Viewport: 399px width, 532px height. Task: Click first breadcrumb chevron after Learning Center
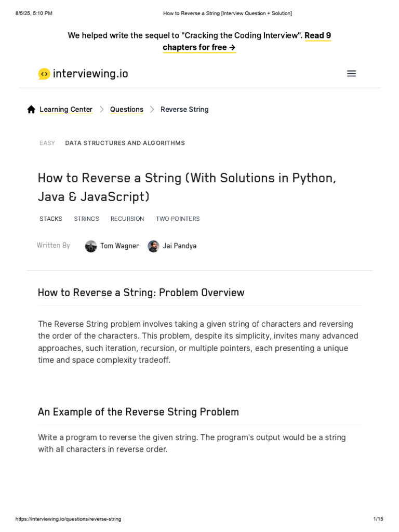pyautogui.click(x=101, y=110)
